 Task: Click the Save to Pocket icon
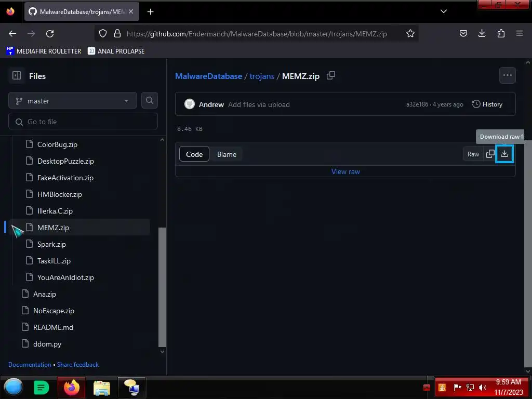[463, 33]
